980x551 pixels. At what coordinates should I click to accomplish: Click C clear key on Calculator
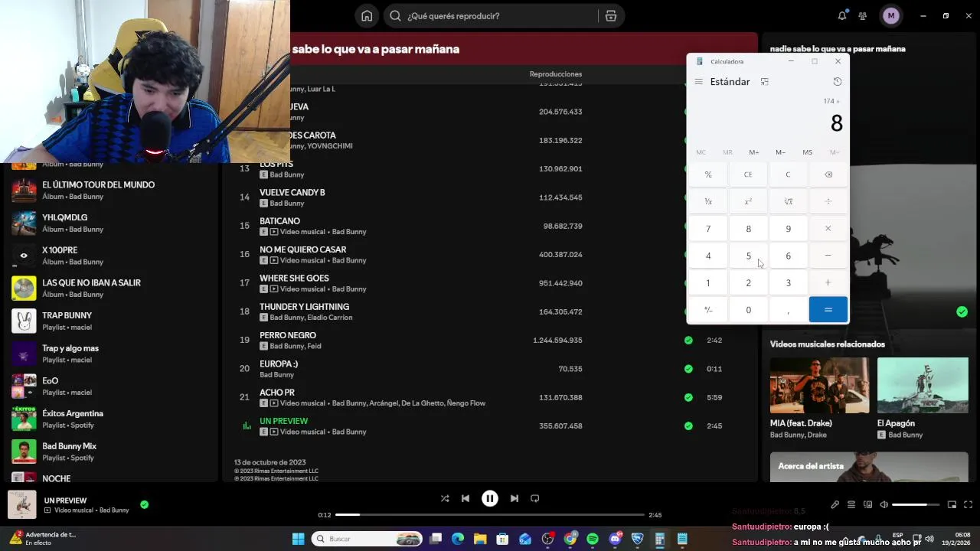click(x=788, y=174)
